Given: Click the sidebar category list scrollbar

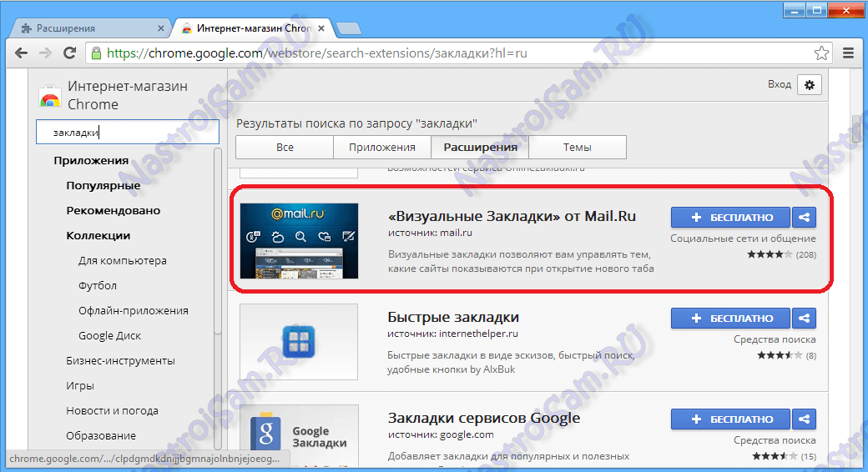Looking at the screenshot, I should click(x=218, y=241).
